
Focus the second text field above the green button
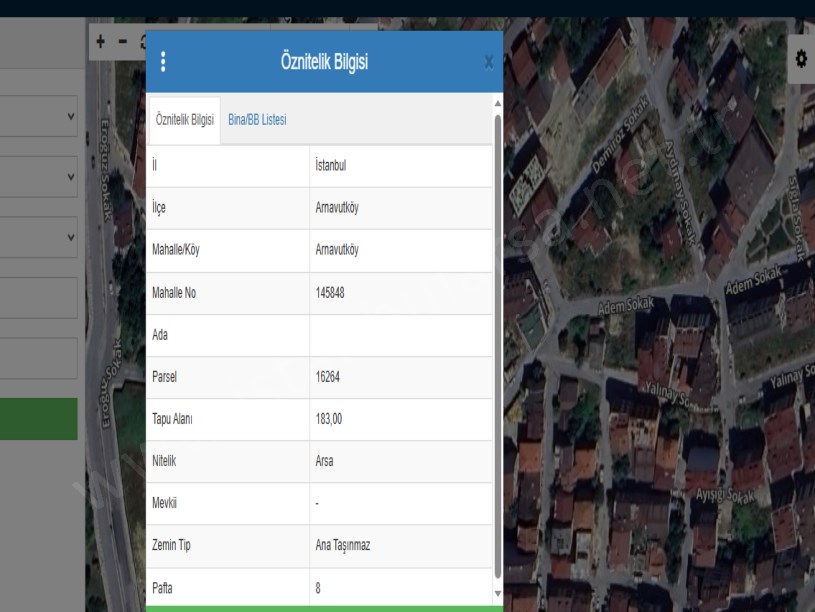(x=38, y=358)
